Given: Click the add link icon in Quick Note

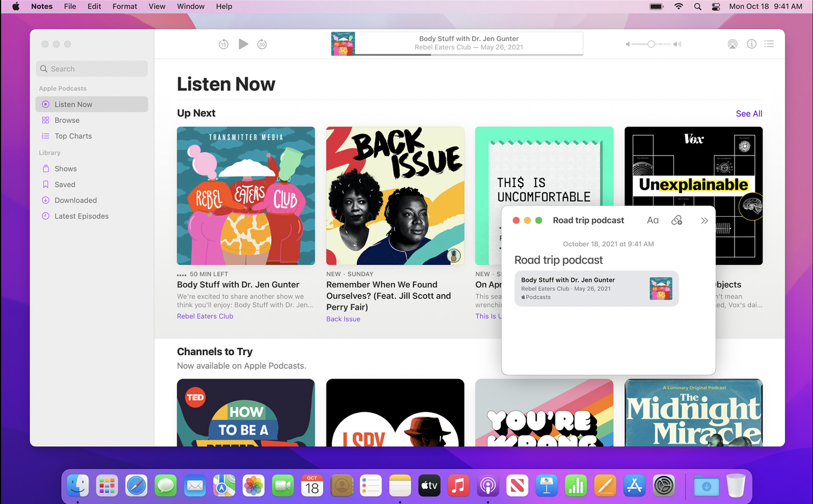Looking at the screenshot, I should (x=677, y=220).
